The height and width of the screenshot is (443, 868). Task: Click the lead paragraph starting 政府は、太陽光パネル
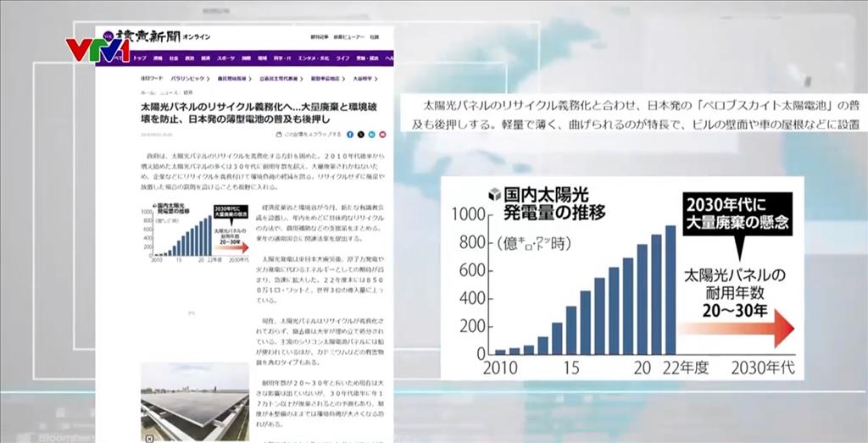[x=263, y=171]
